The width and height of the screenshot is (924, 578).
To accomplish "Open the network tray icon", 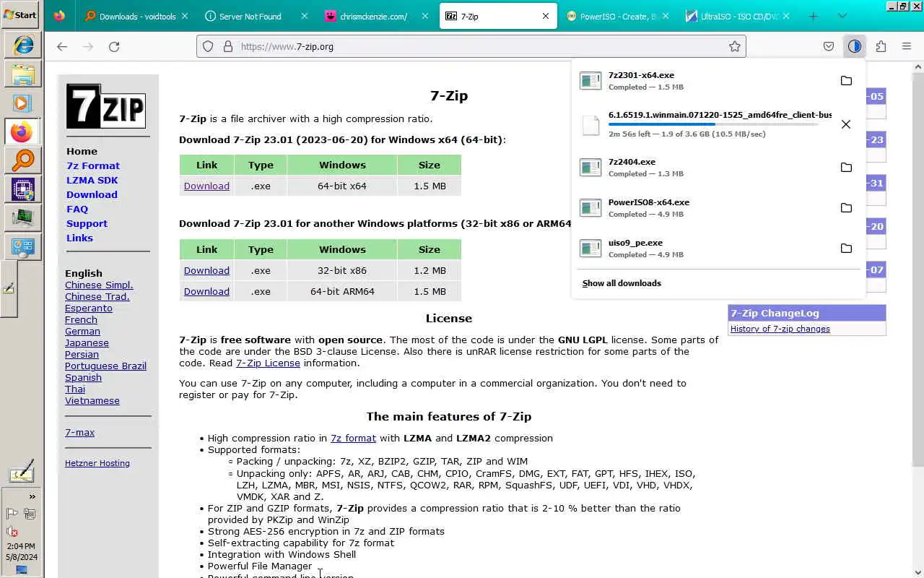I will 30,514.
